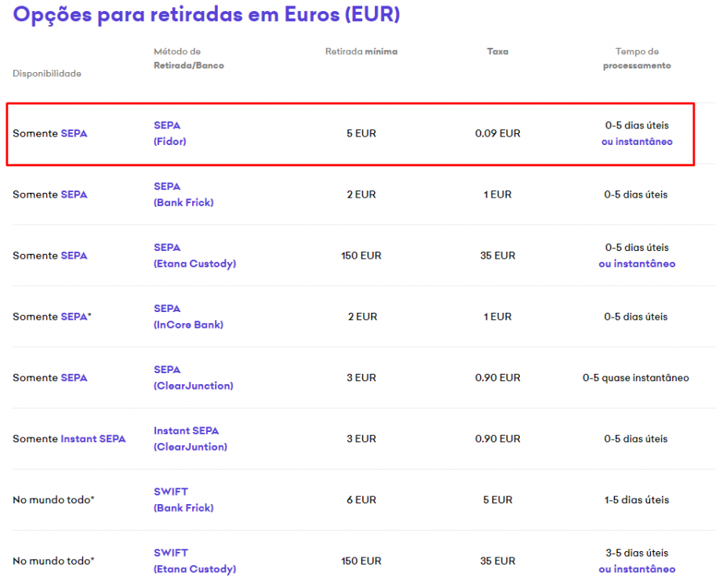Open the SEPA (ClearJunction) method link
This screenshot has width=723, height=588.
tap(193, 378)
